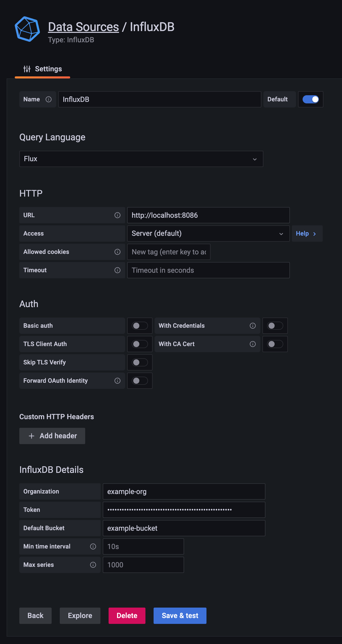Click the With CA Cert info icon
342x644 pixels.
(x=253, y=344)
